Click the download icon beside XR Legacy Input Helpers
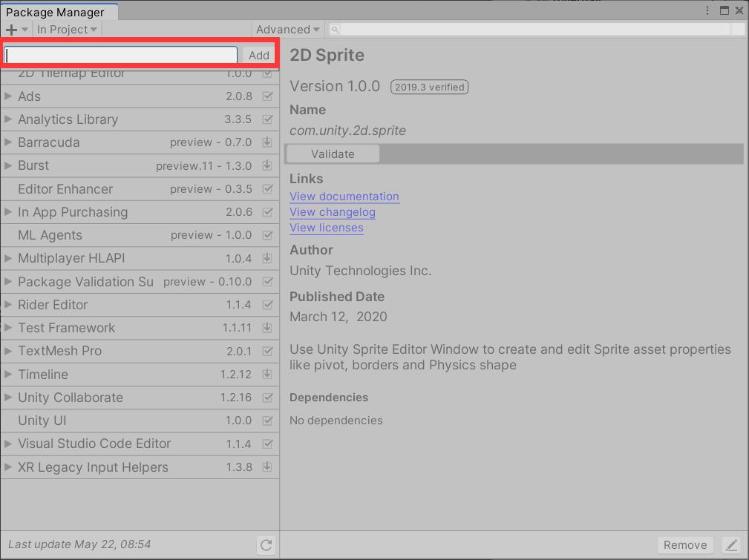 coord(267,467)
